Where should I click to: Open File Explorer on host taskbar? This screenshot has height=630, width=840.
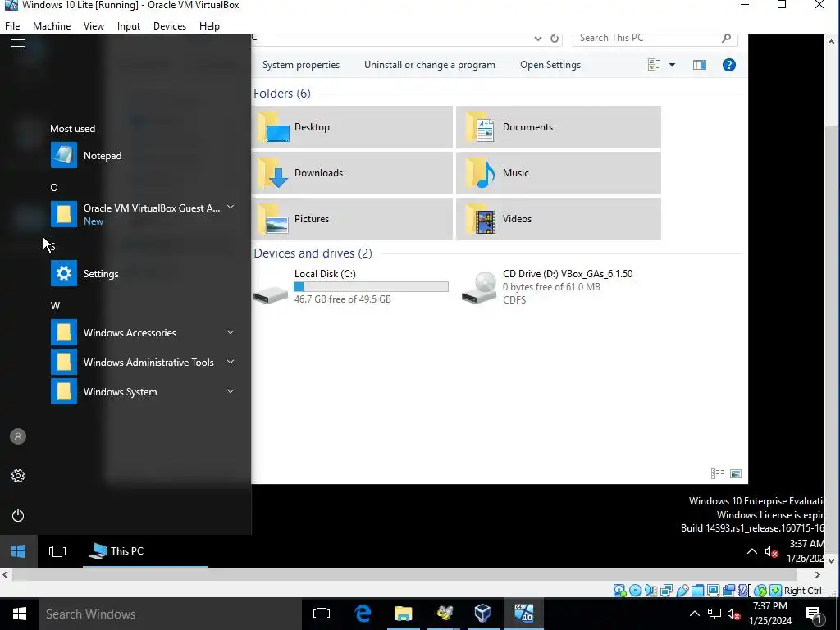tap(404, 614)
